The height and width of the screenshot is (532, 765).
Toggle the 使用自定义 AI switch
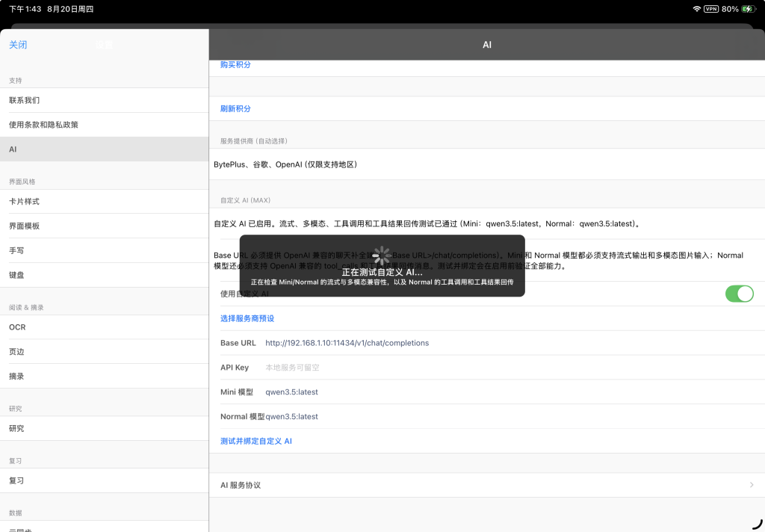(739, 294)
